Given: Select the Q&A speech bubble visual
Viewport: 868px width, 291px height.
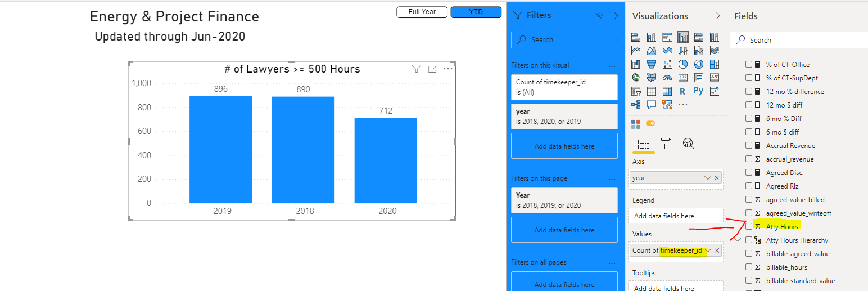Looking at the screenshot, I should [x=652, y=104].
